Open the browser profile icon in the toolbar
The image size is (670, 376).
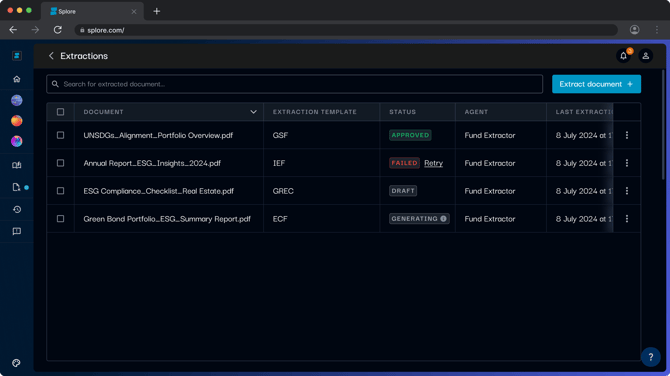[x=635, y=29]
